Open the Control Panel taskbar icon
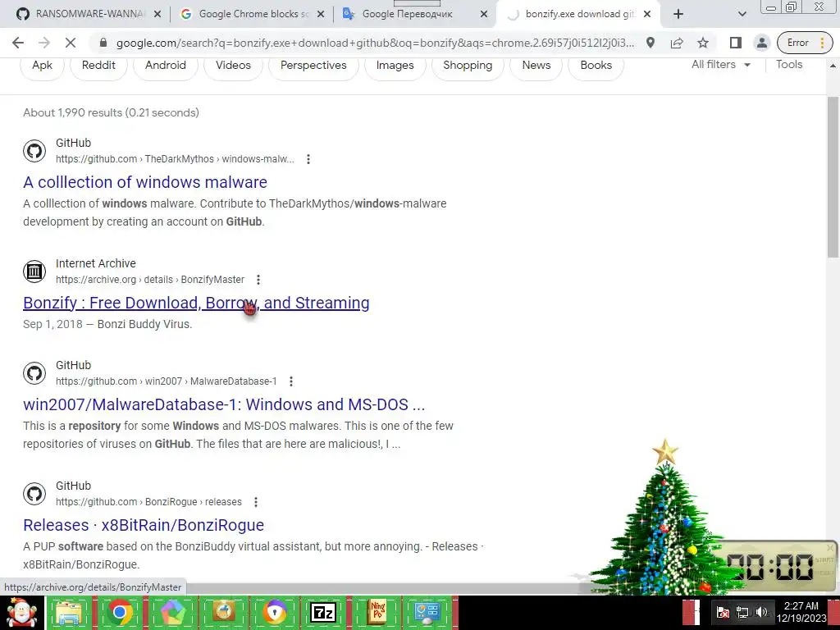This screenshot has width=840, height=630. [427, 612]
